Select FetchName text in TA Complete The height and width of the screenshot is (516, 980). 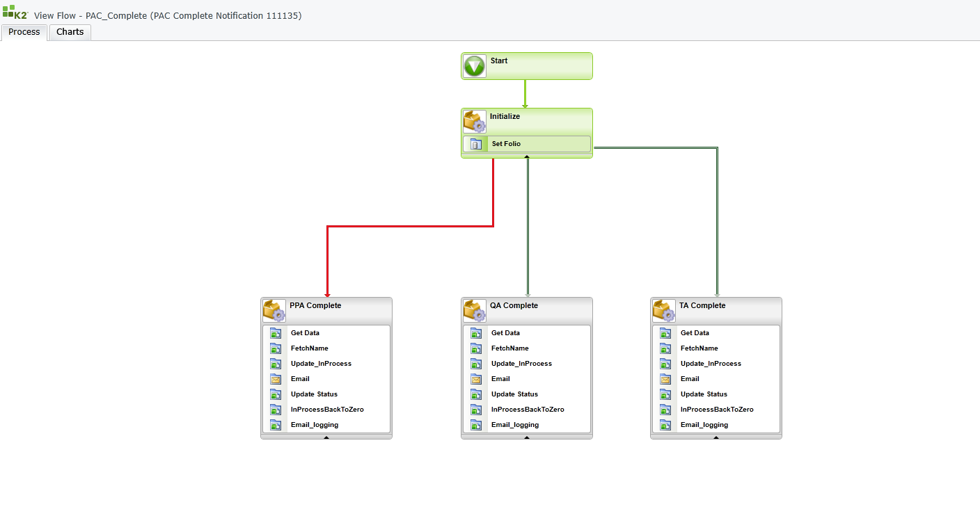(x=700, y=348)
